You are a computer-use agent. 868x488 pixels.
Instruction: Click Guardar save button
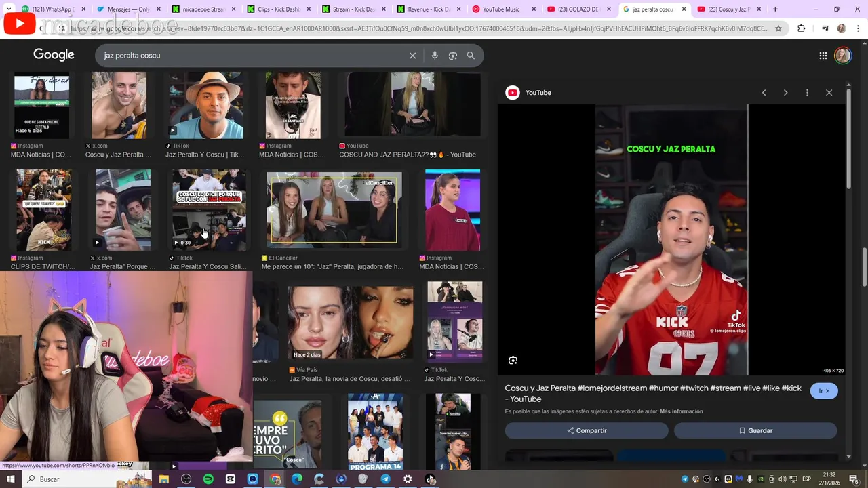click(x=755, y=431)
